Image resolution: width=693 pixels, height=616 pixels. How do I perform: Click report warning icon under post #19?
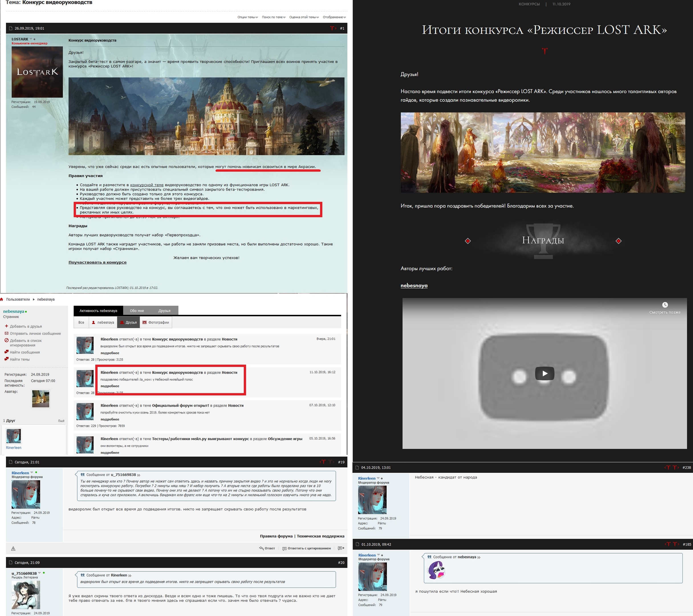(x=13, y=548)
